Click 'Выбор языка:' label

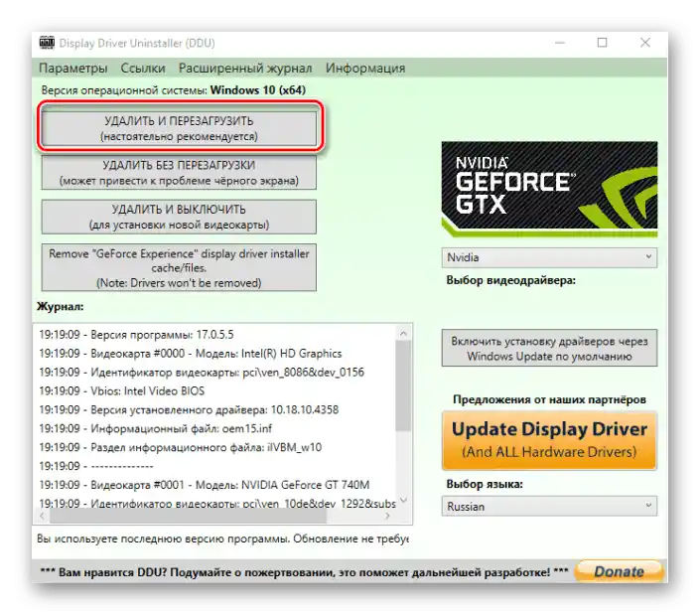click(485, 484)
